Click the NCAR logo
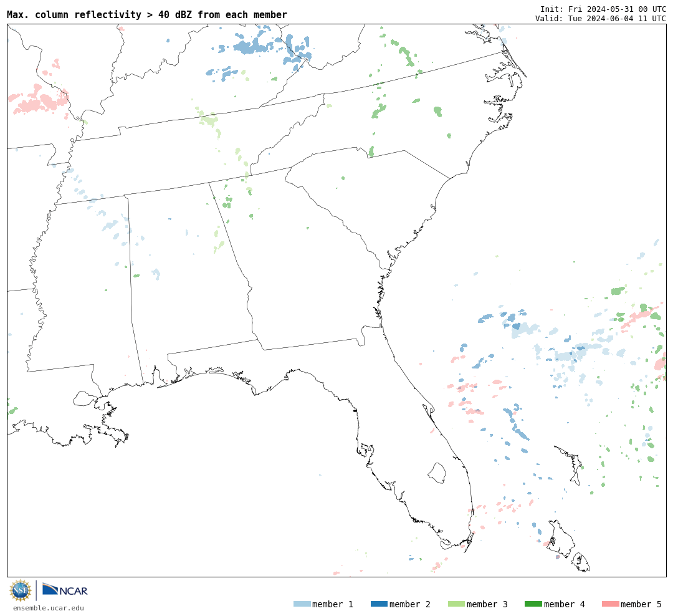 point(65,590)
